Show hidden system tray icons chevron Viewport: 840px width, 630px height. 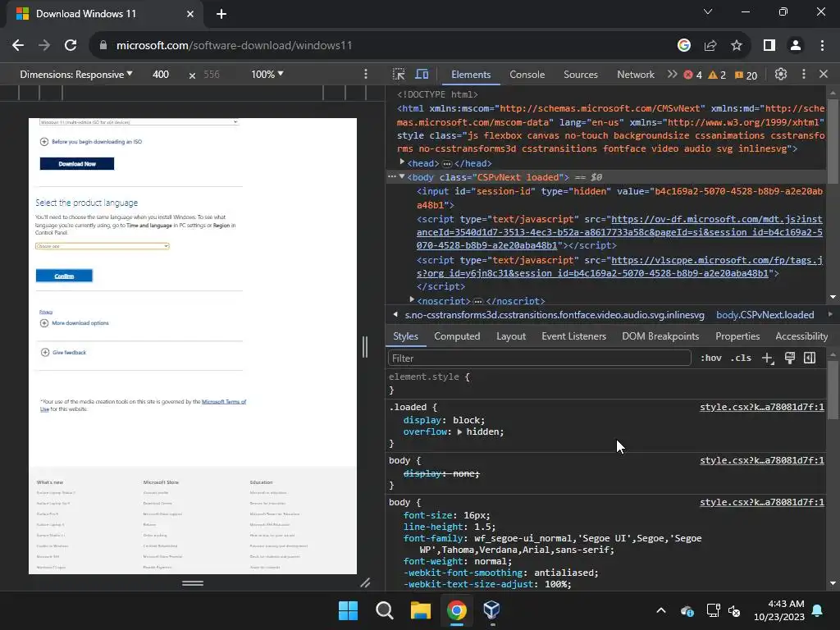[661, 610]
